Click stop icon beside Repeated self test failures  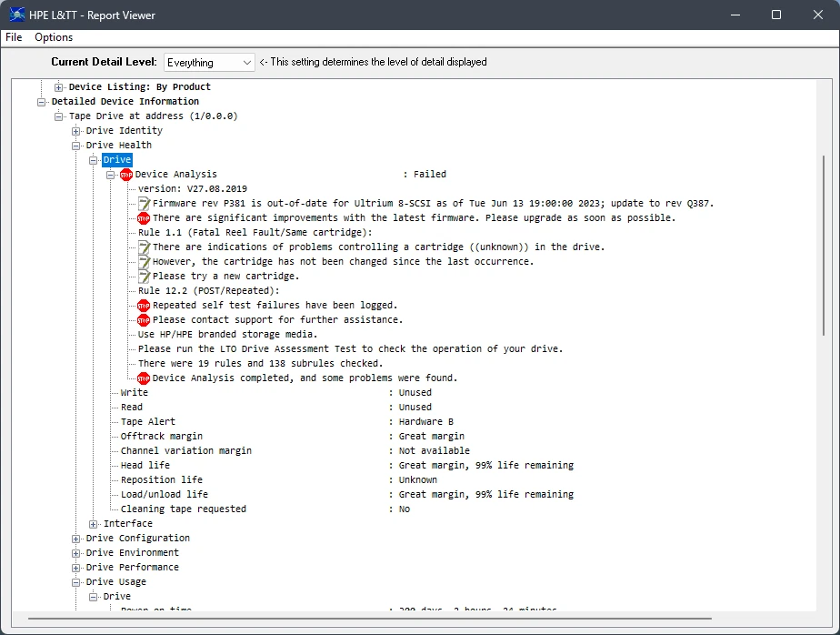(x=144, y=305)
